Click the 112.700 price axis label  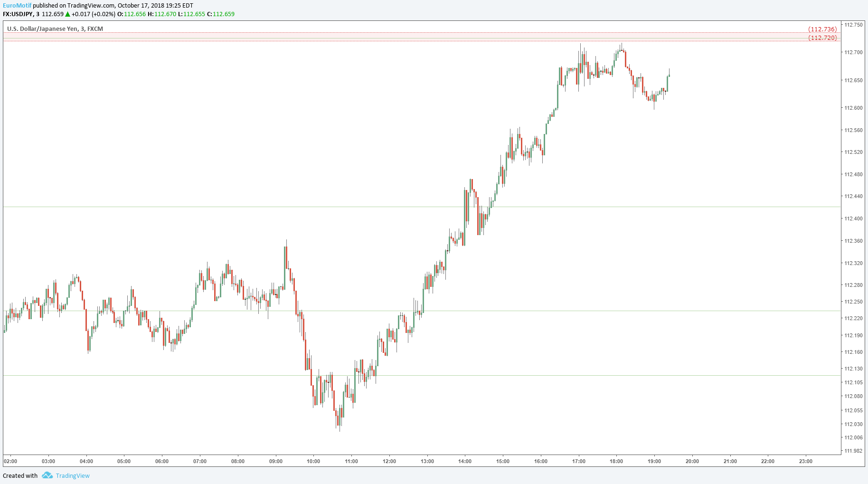pos(853,52)
